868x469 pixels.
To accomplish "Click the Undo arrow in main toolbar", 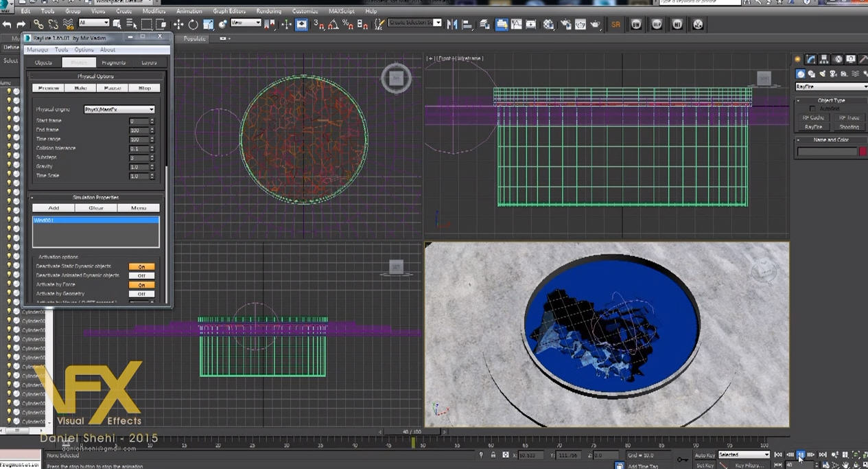I will point(7,25).
